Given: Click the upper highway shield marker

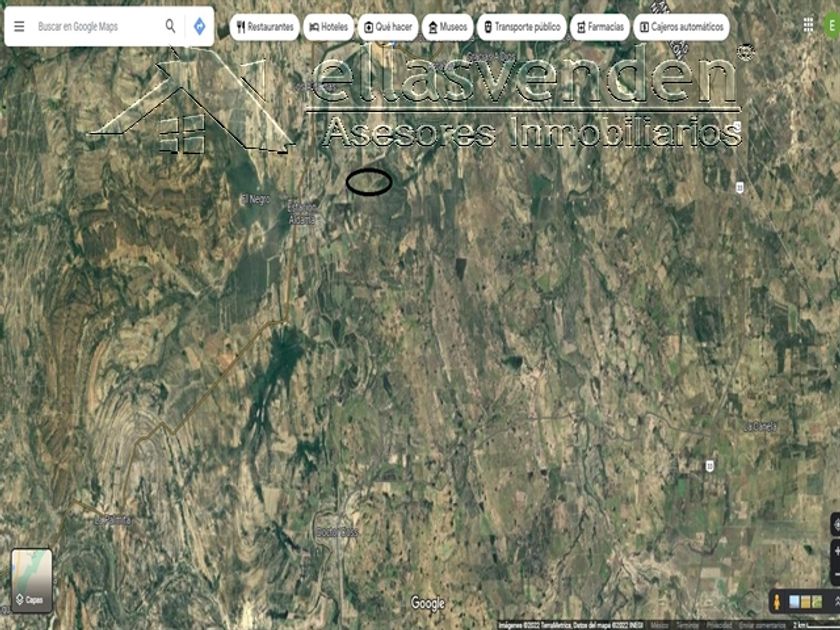Looking at the screenshot, I should pos(739,188).
